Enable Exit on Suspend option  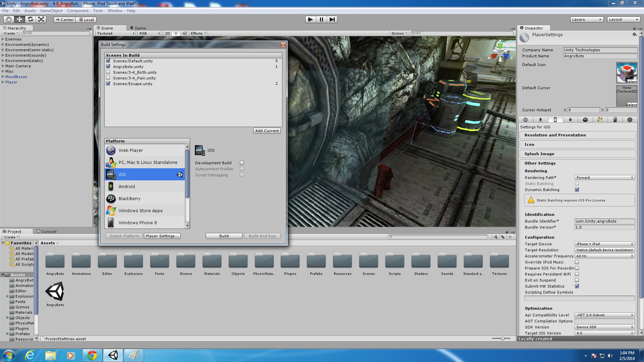coord(577,280)
